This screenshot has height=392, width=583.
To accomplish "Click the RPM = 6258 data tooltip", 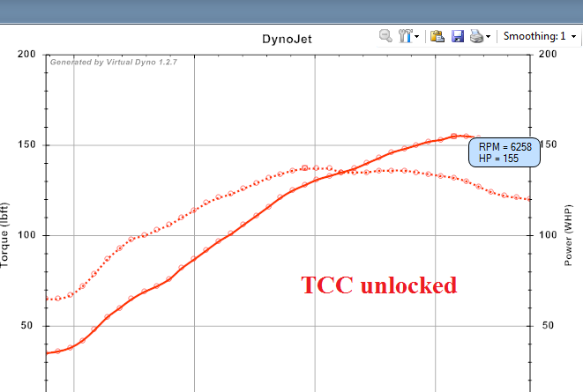I will pos(505,152).
